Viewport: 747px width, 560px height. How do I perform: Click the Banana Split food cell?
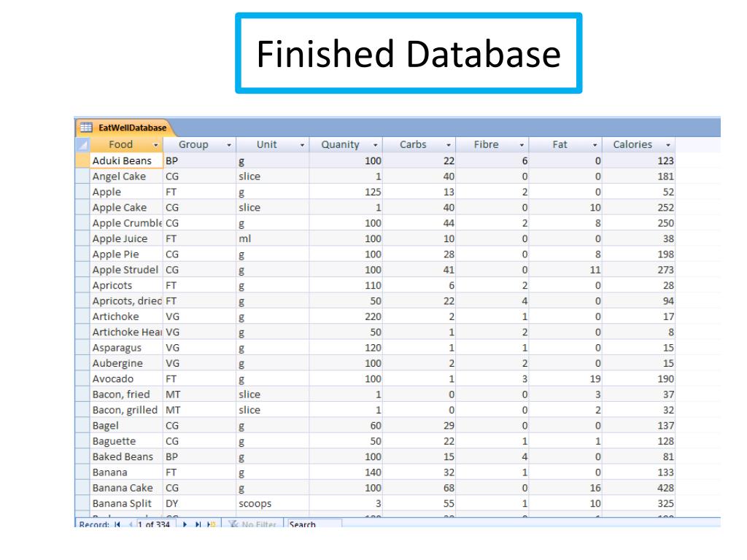coord(126,503)
